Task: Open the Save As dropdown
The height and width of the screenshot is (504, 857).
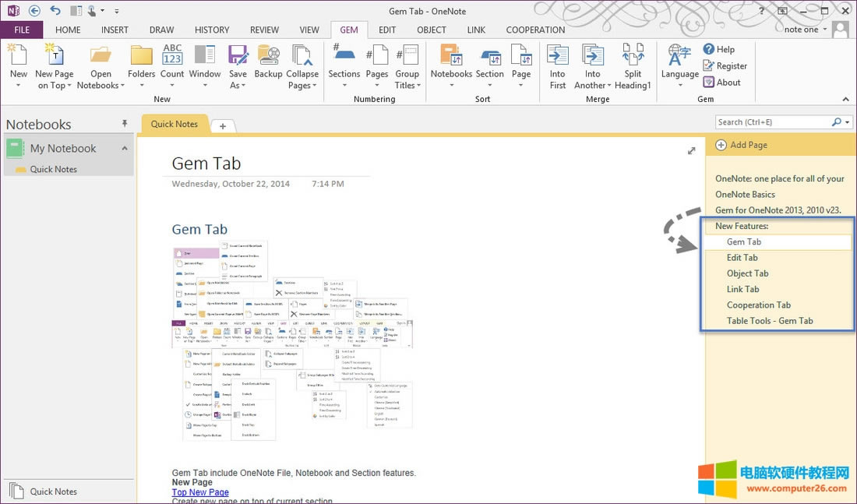Action: (x=238, y=86)
